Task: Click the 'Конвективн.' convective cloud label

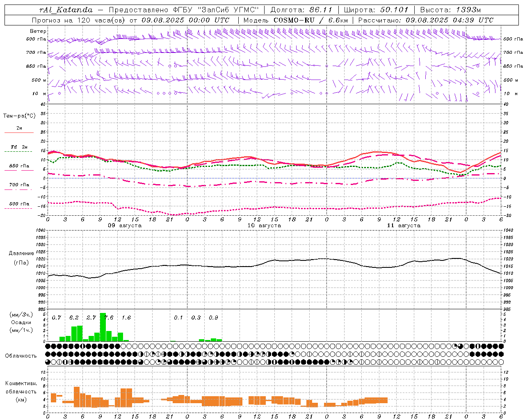Action: click(21, 383)
